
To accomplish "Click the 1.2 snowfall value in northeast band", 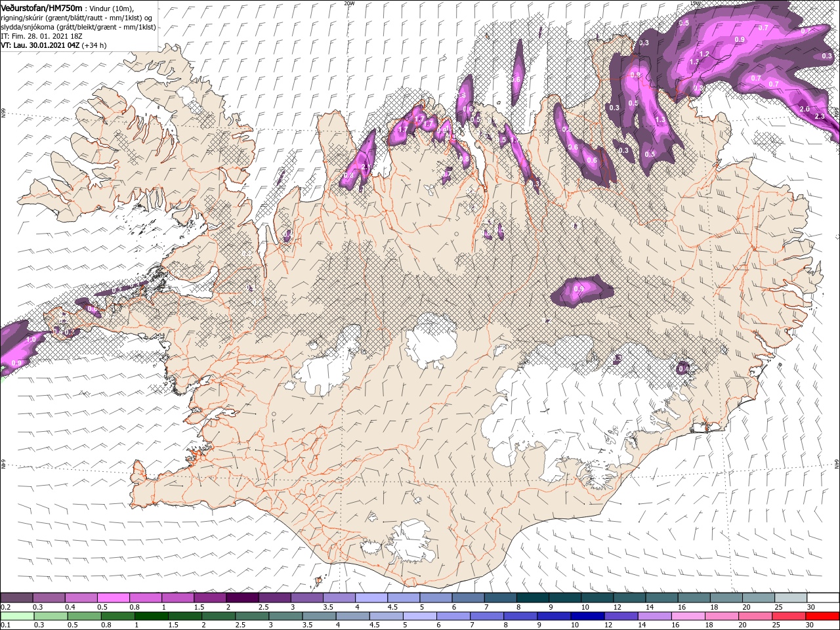I will (704, 54).
